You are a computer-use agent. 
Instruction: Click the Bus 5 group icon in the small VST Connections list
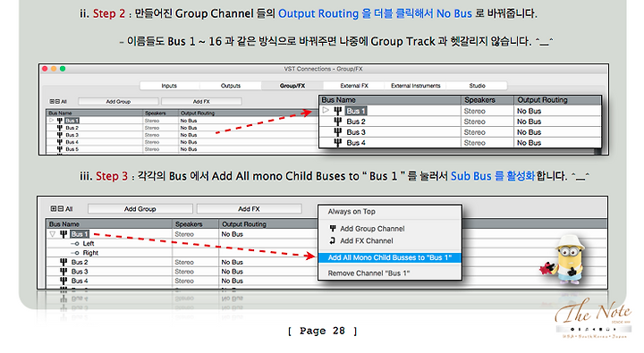pos(60,149)
